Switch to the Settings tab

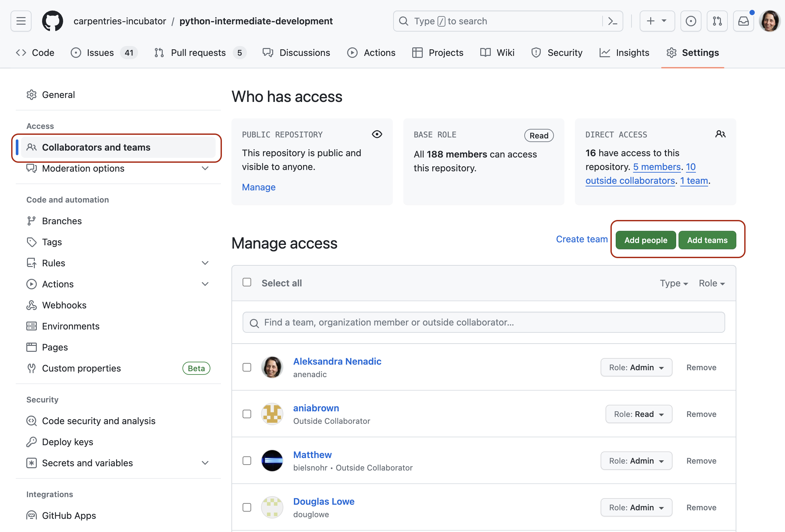[x=700, y=52]
